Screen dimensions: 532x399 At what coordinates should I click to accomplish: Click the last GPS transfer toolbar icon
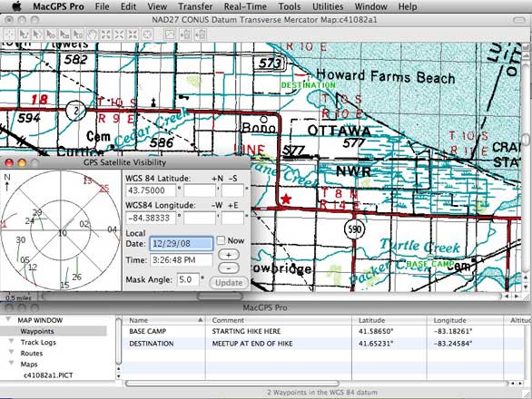pos(201,34)
